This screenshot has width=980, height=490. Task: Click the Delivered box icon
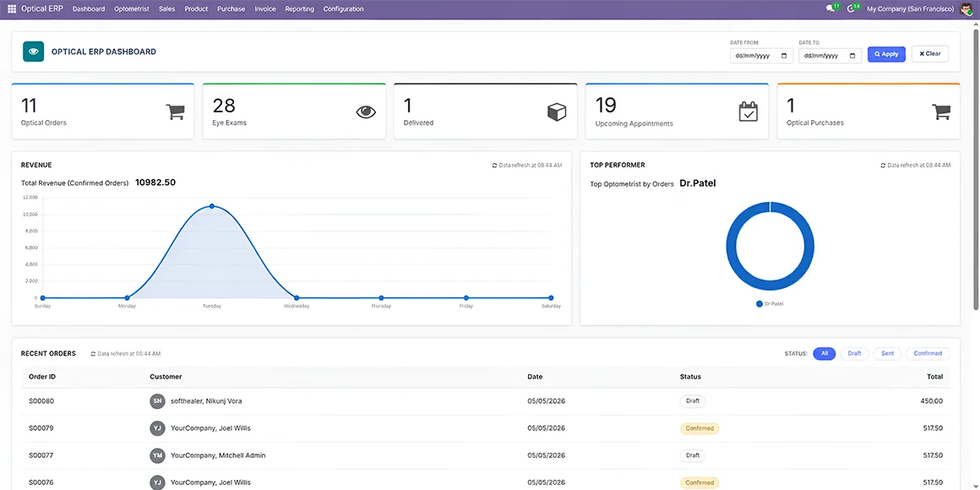pyautogui.click(x=557, y=112)
